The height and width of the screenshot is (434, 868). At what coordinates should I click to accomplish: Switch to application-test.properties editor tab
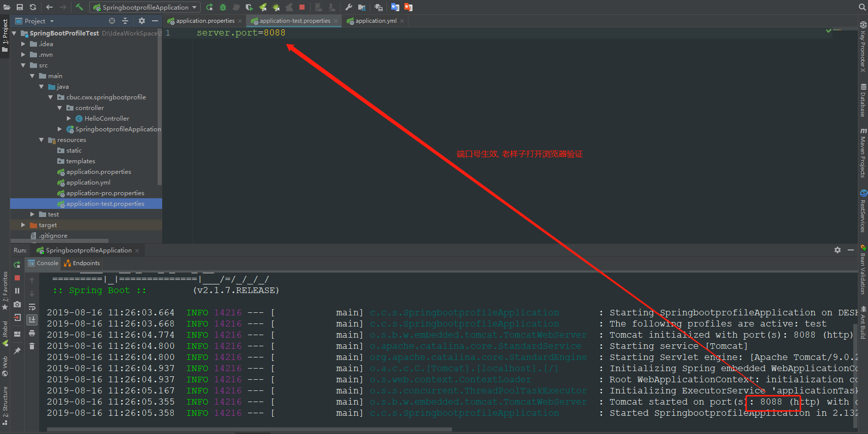295,21
